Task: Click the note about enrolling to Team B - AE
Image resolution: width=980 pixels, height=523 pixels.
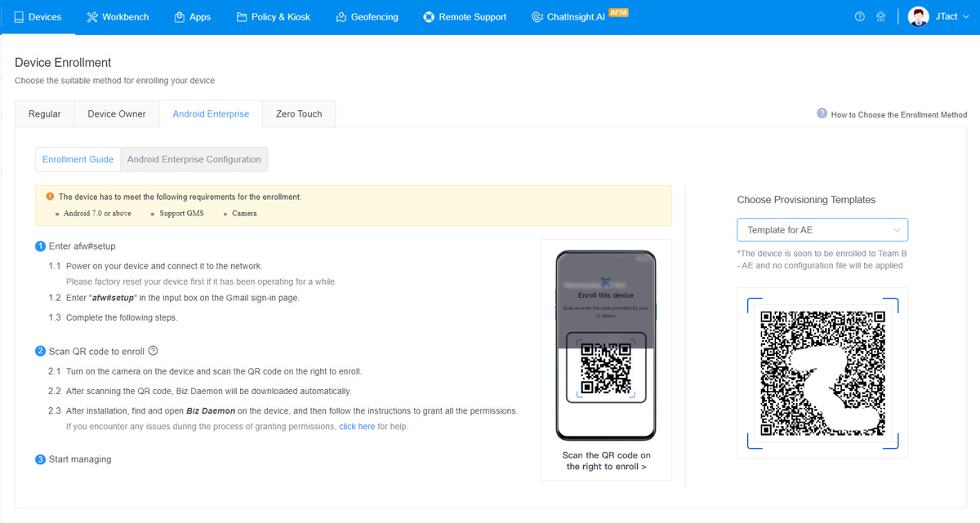Action: 822,259
